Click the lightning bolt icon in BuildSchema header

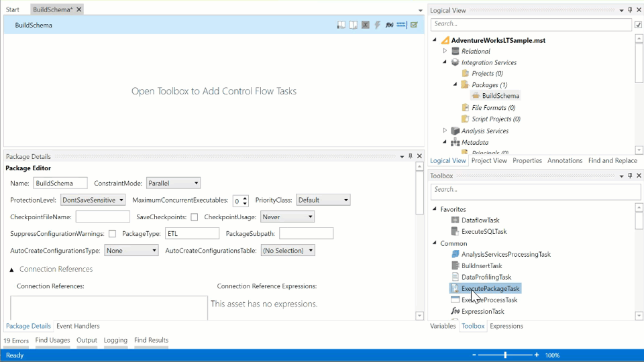378,25
